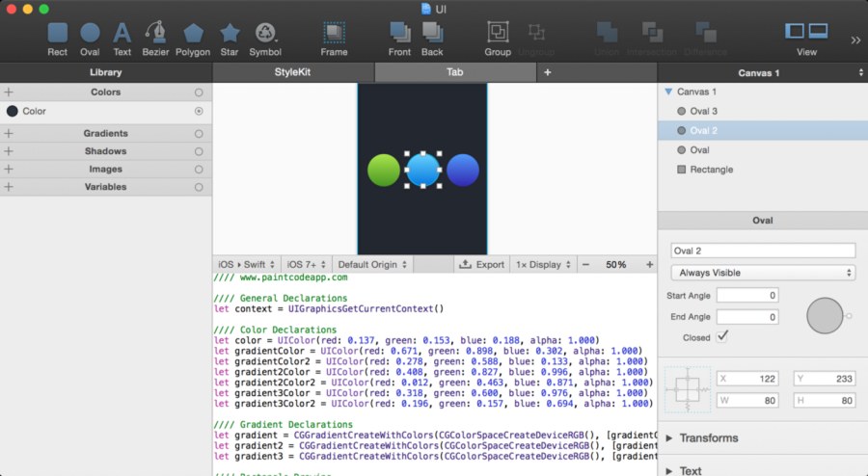Add a new color in Colors section
Viewport: 868px width, 476px height.
pos(9,93)
